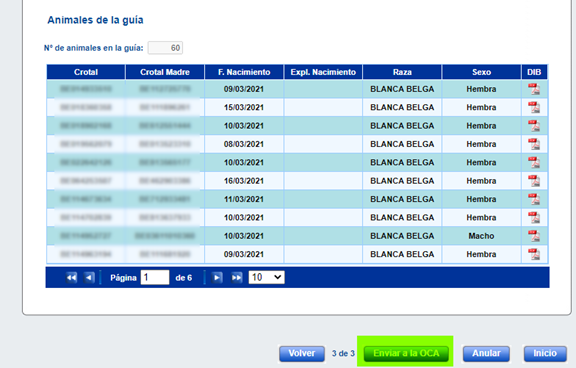Open DIB PDF for the Macho animal row
The height and width of the screenshot is (368, 576).
(x=534, y=236)
